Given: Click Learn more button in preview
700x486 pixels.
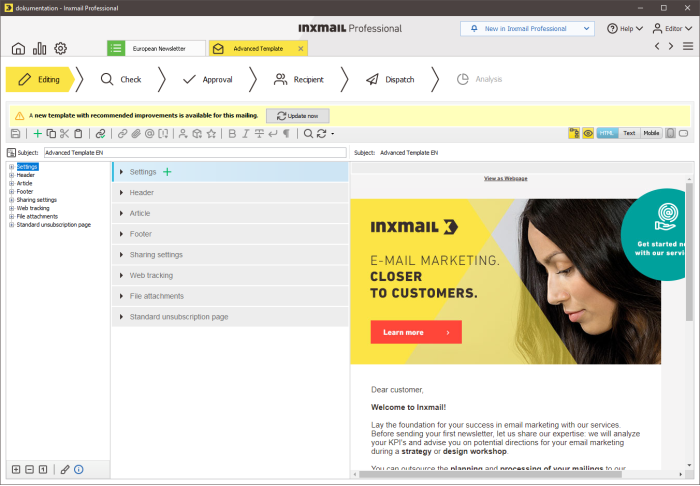Looking at the screenshot, I should coord(416,332).
